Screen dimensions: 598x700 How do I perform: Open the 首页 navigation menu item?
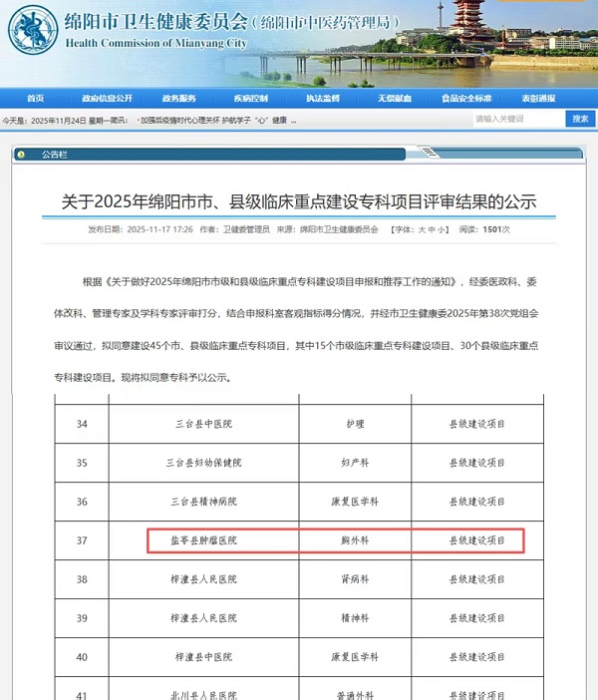[35, 98]
